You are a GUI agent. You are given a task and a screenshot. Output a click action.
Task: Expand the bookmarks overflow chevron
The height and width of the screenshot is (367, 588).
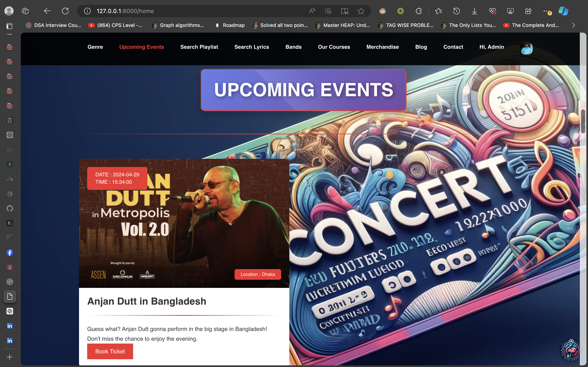tap(574, 25)
